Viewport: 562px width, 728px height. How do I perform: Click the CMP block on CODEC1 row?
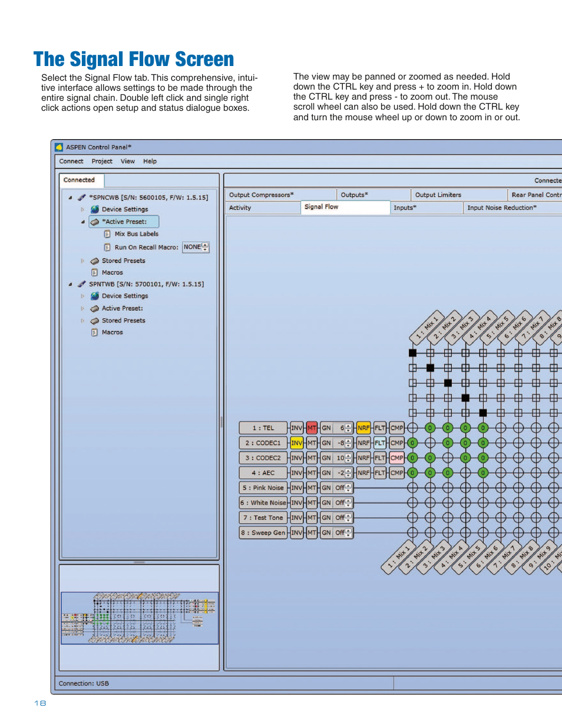(x=397, y=443)
